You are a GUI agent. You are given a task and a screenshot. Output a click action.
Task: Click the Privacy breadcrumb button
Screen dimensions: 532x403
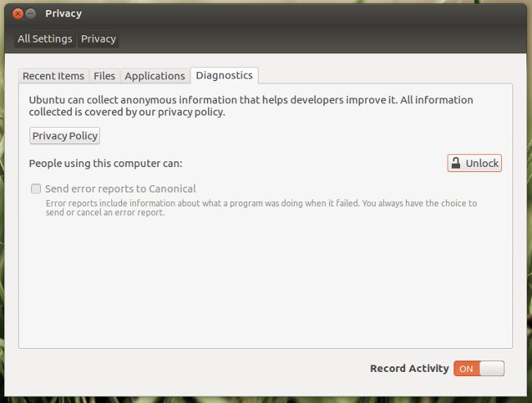click(x=98, y=38)
